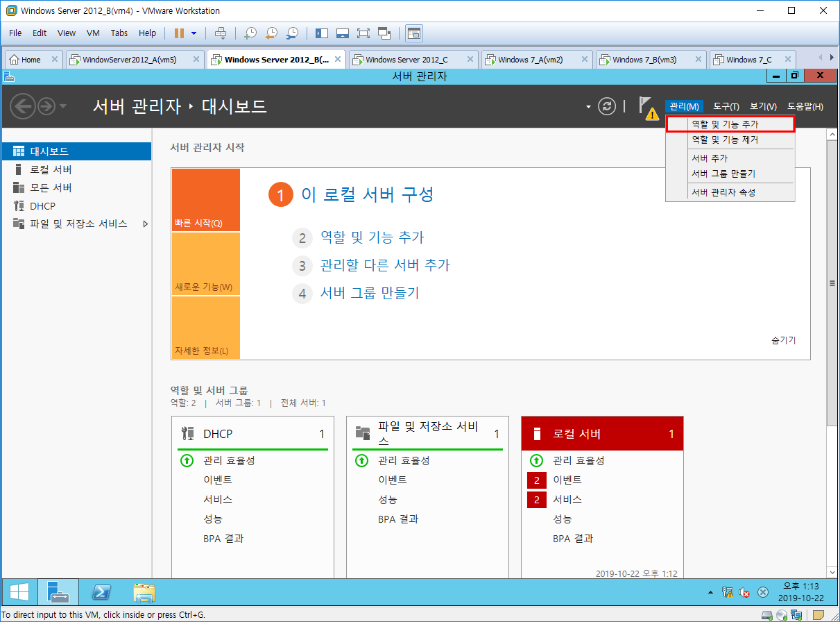Open the 도움말(H) menu
The image size is (840, 622).
[x=805, y=106]
